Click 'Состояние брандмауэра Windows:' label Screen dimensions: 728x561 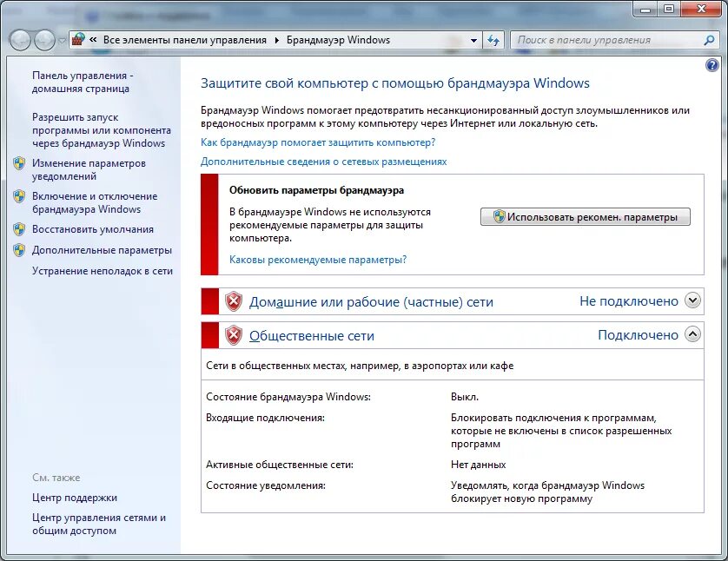[288, 397]
